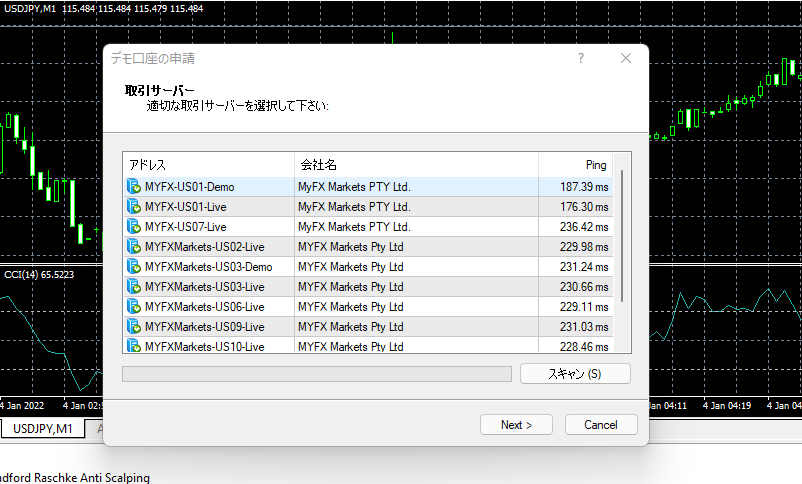The height and width of the screenshot is (484, 802).
Task: Click the server icon beside MYFXMarkets-US02-Live
Action: point(133,246)
